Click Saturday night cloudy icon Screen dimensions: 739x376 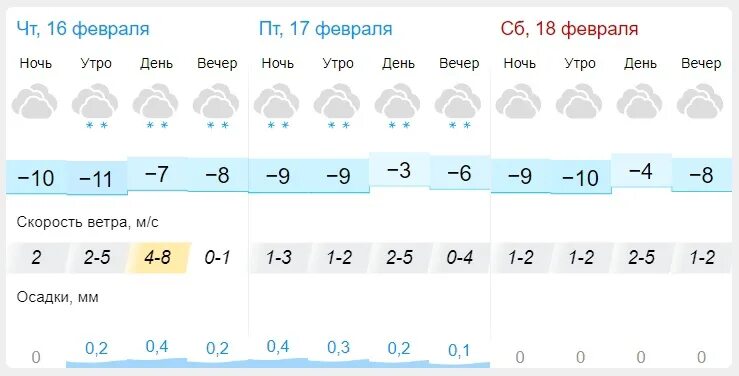tap(518, 101)
